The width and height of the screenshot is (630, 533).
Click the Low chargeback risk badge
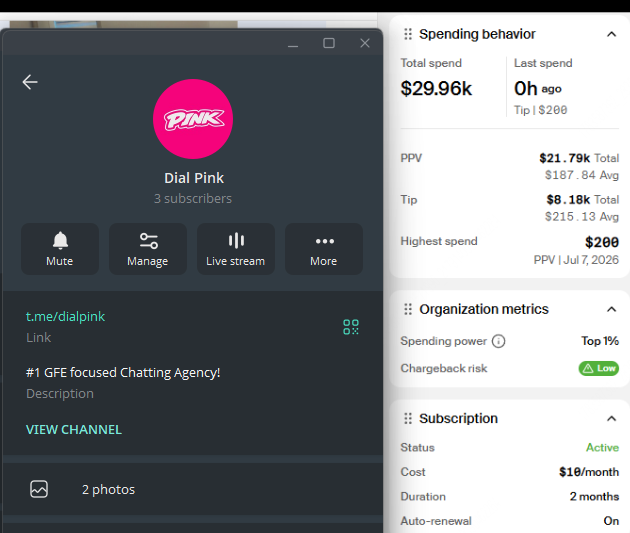point(599,368)
